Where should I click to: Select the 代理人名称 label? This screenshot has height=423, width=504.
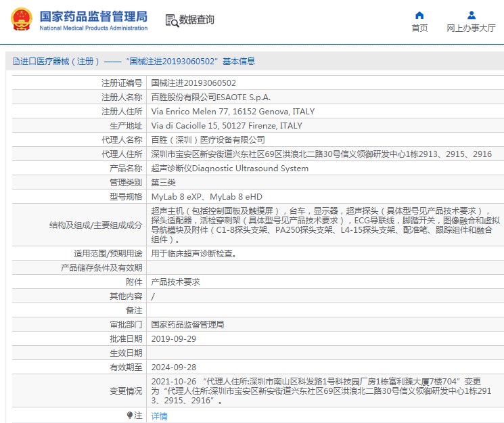coord(122,139)
